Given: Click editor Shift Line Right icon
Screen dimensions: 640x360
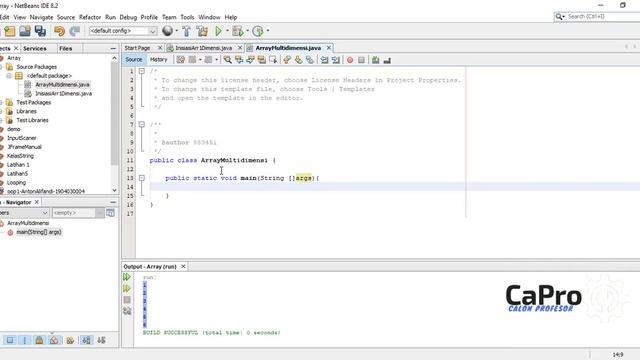Looking at the screenshot, I should [x=336, y=60].
